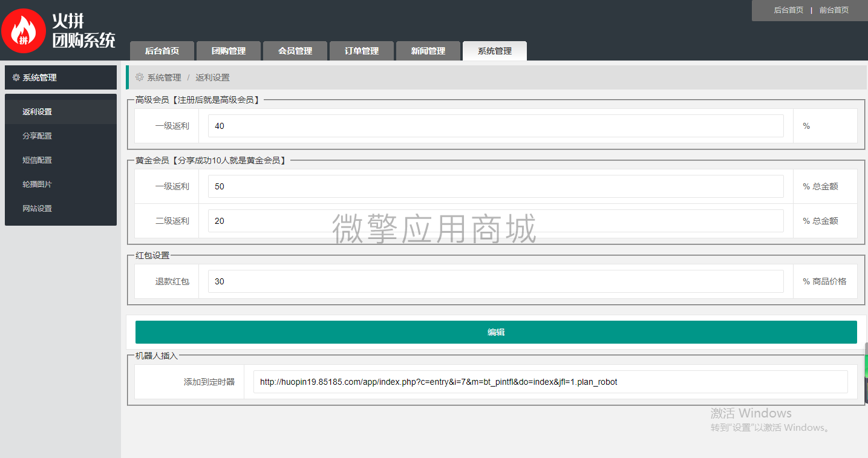Screen dimensions: 868x458
Task: Click the gear icon in the breadcrumb bar
Action: (140, 77)
